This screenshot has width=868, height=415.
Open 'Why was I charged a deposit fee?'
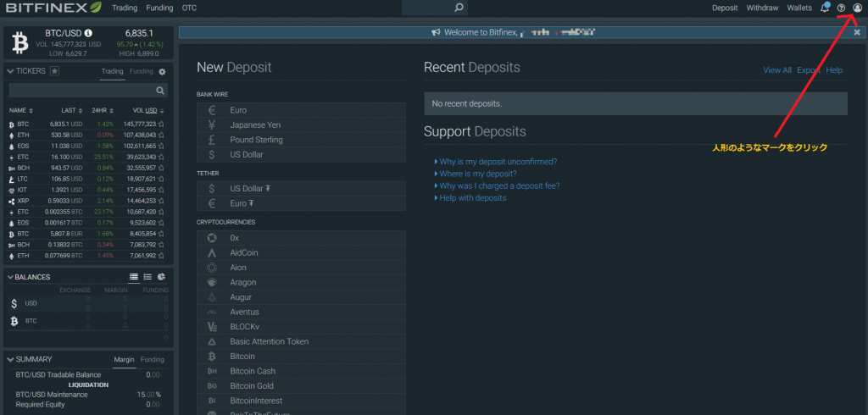499,186
